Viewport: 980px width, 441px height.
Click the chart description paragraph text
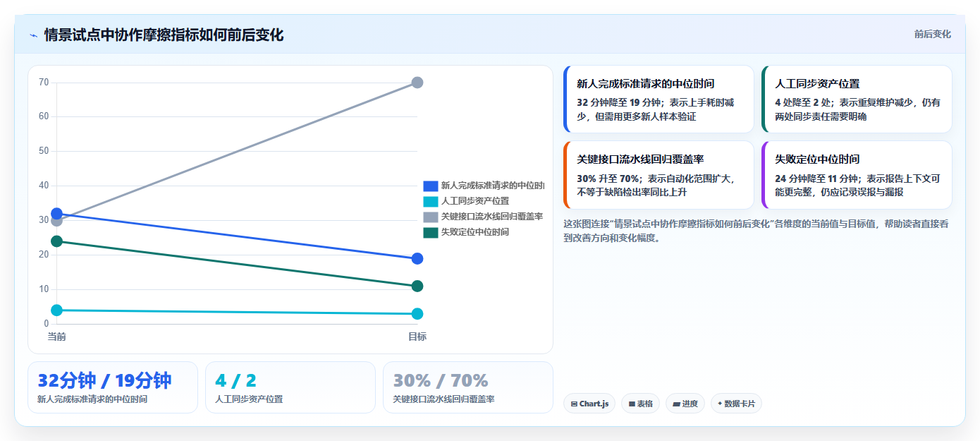pos(756,231)
